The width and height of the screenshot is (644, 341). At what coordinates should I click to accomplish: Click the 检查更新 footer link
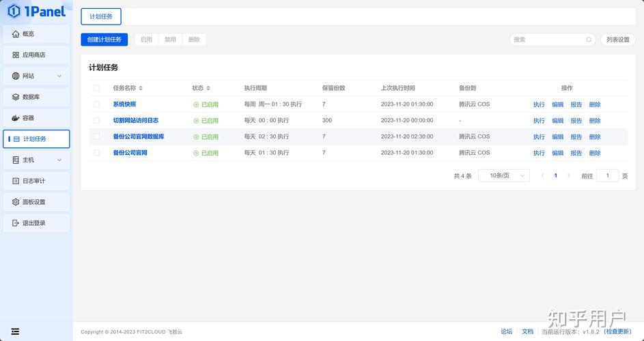coord(618,331)
